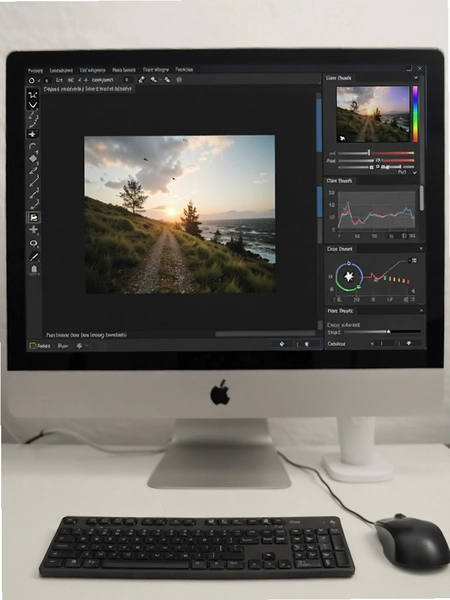
Task: Click the circle shape icon in the options bar
Action: 32,80
